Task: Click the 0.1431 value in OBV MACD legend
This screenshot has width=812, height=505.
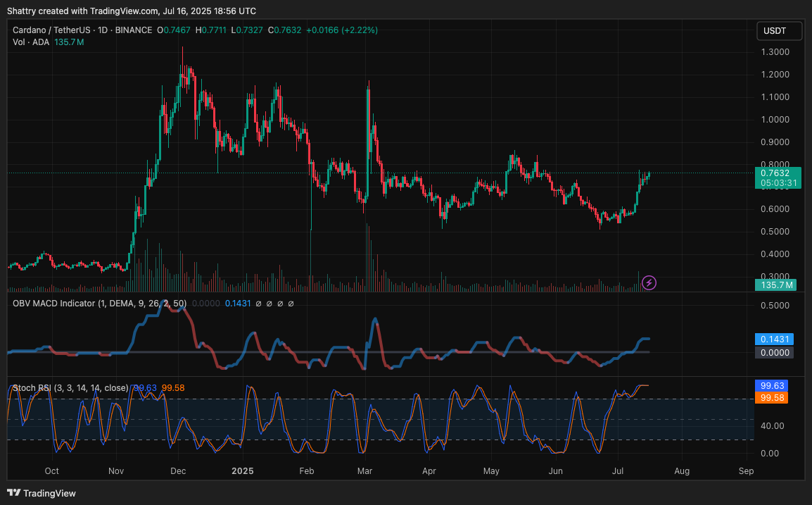Action: coord(236,304)
